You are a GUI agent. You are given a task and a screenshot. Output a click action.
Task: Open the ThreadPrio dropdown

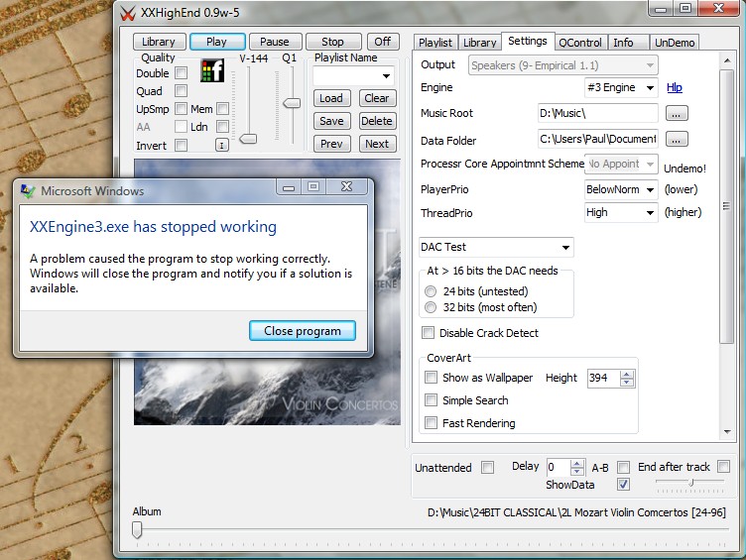[x=650, y=212]
